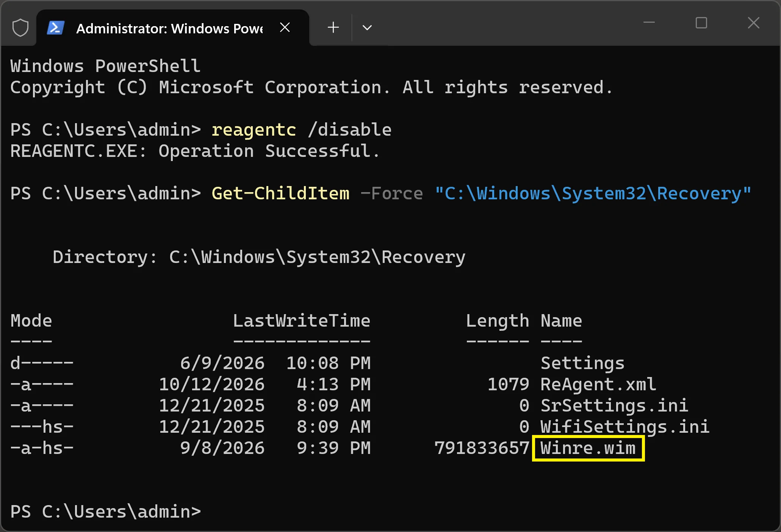Click the mode '---hs-' of WifiSettings.ini
The height and width of the screenshot is (532, 781).
point(42,427)
